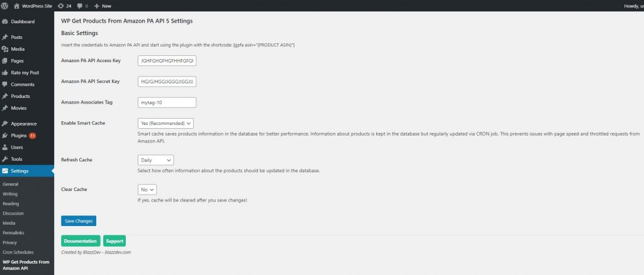Screen dimensions: 644x275
Task: Click the Enable Smart Cache label
Action: click(83, 123)
